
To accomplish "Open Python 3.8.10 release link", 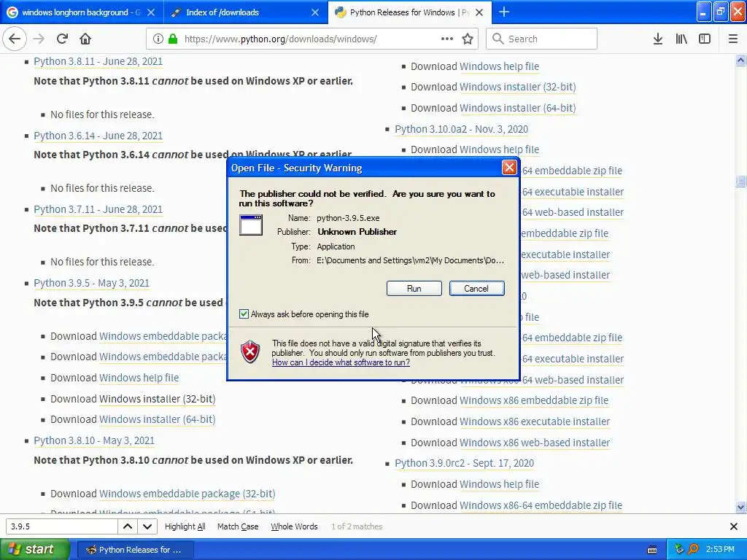I will [94, 440].
